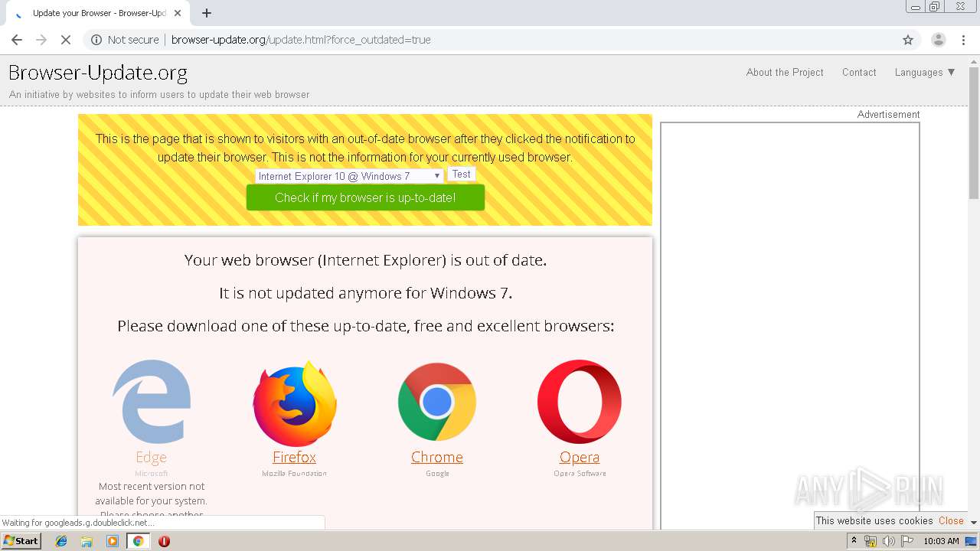Screen dimensions: 980x551
Task: Click the Mozilla Foundation caption
Action: click(294, 474)
